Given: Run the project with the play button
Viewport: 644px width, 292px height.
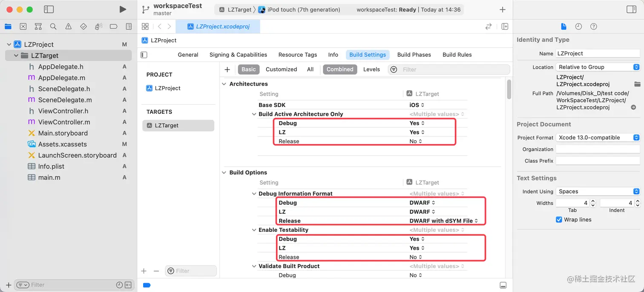Looking at the screenshot, I should pyautogui.click(x=123, y=9).
